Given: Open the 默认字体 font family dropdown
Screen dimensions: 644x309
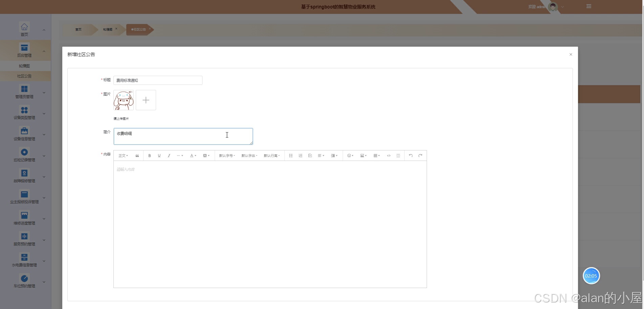Looking at the screenshot, I should pos(249,156).
